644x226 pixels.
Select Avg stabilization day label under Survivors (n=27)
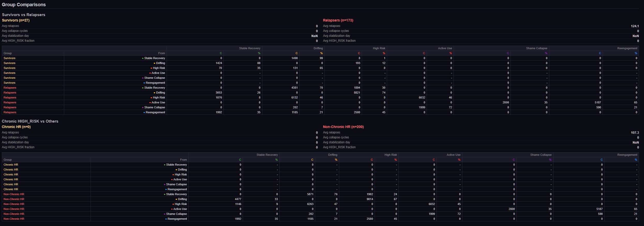15,36
